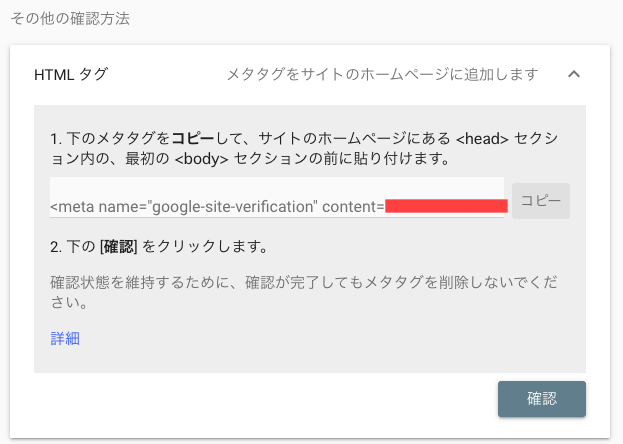Click the step 2 をクリックします instruction

coord(204,247)
